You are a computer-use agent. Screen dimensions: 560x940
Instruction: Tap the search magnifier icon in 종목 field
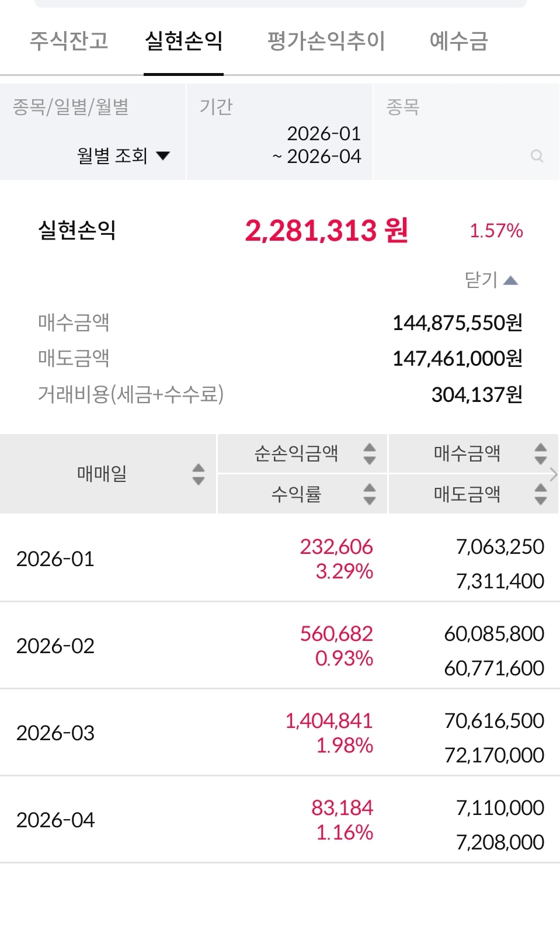pos(537,156)
